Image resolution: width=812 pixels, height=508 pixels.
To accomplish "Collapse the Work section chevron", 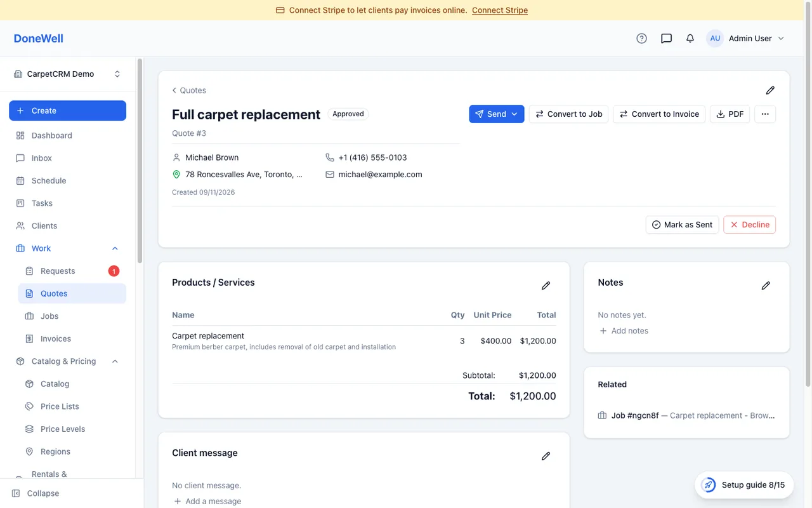I will pyautogui.click(x=115, y=248).
